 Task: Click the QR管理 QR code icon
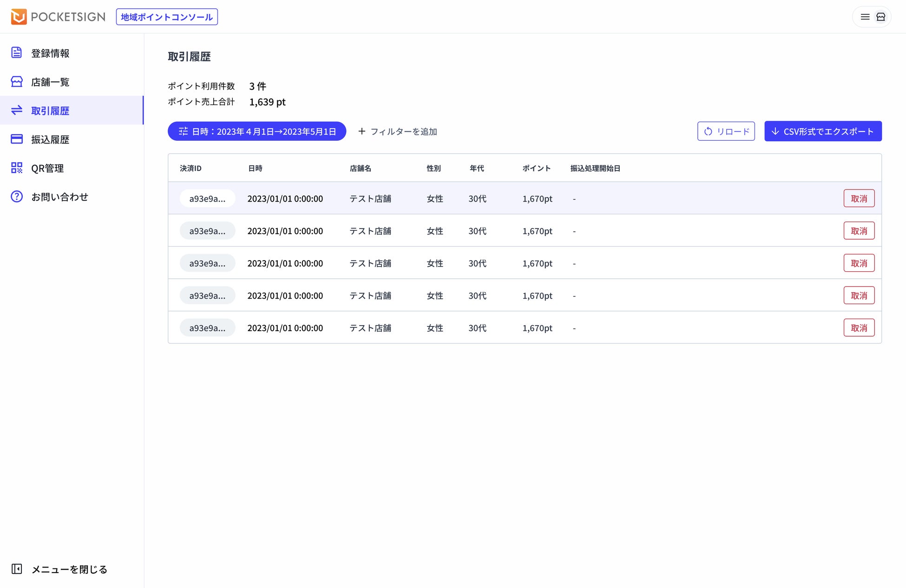pos(17,168)
